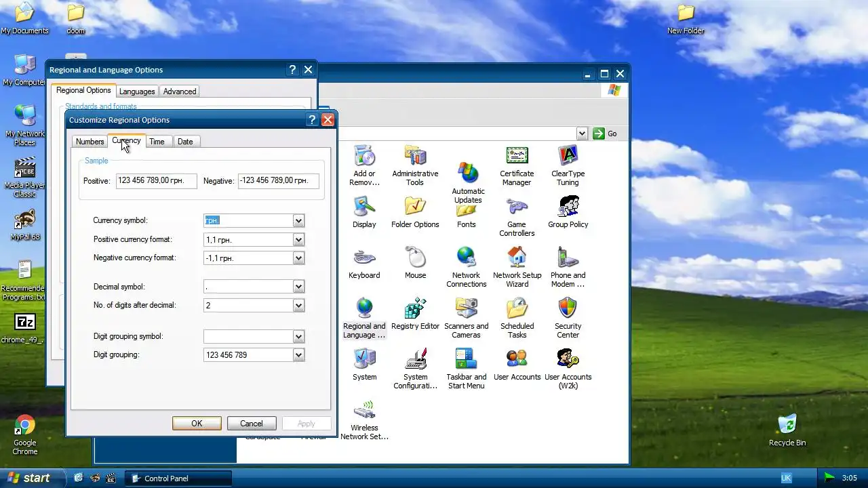
Task: Open Keyboard settings icon
Action: (x=364, y=263)
